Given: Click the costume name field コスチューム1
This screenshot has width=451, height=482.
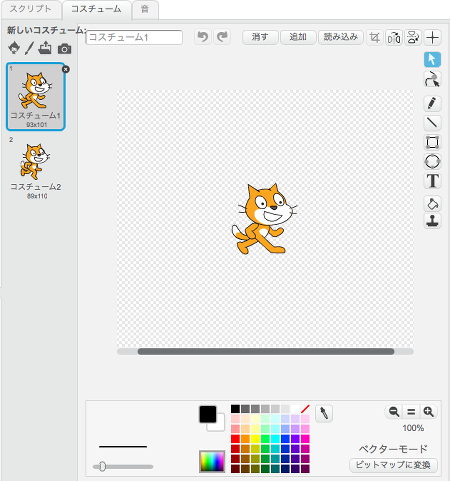Looking at the screenshot, I should [134, 37].
